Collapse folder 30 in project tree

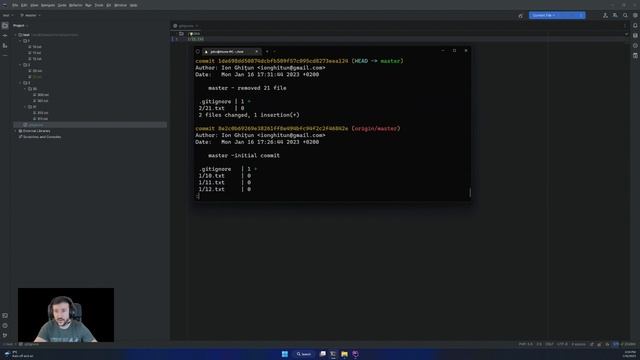pos(25,89)
